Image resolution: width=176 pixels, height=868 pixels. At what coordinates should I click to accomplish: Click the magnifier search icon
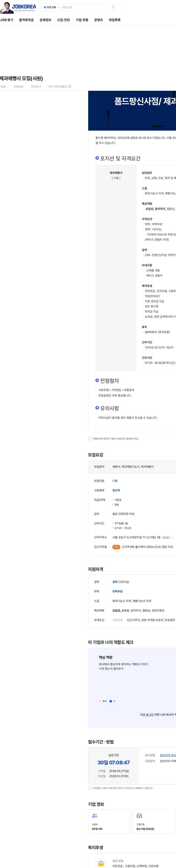coord(113,7)
